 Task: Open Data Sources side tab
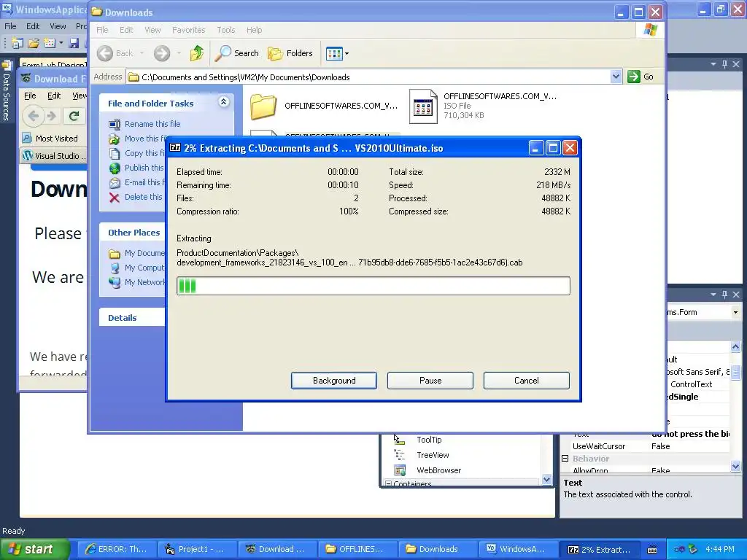click(x=7, y=91)
